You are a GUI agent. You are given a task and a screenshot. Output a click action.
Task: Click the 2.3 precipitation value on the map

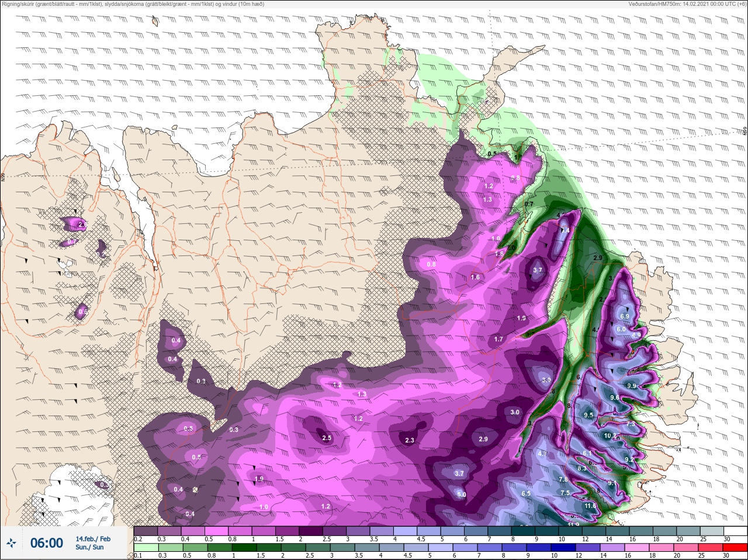(x=410, y=441)
